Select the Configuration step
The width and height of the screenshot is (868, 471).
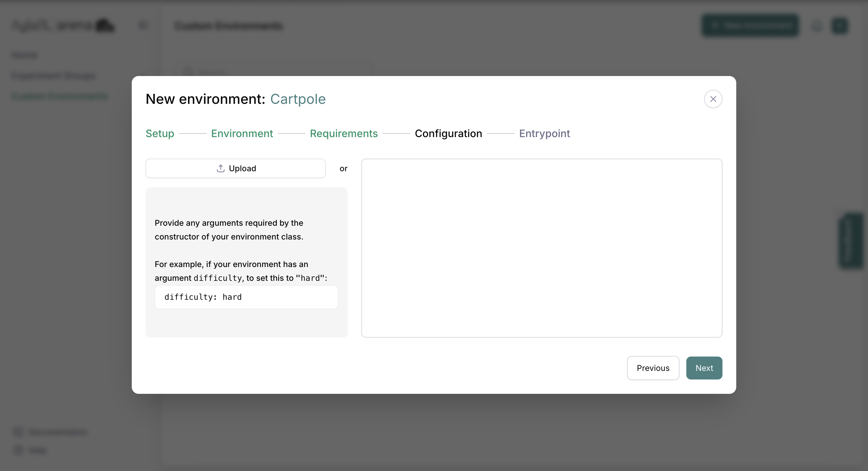tap(448, 133)
